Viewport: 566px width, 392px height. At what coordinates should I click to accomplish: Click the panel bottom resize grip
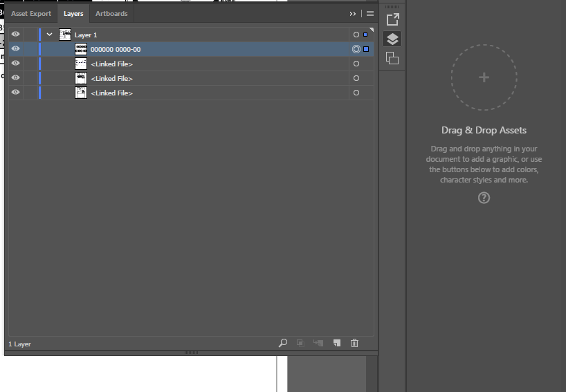pyautogui.click(x=191, y=353)
